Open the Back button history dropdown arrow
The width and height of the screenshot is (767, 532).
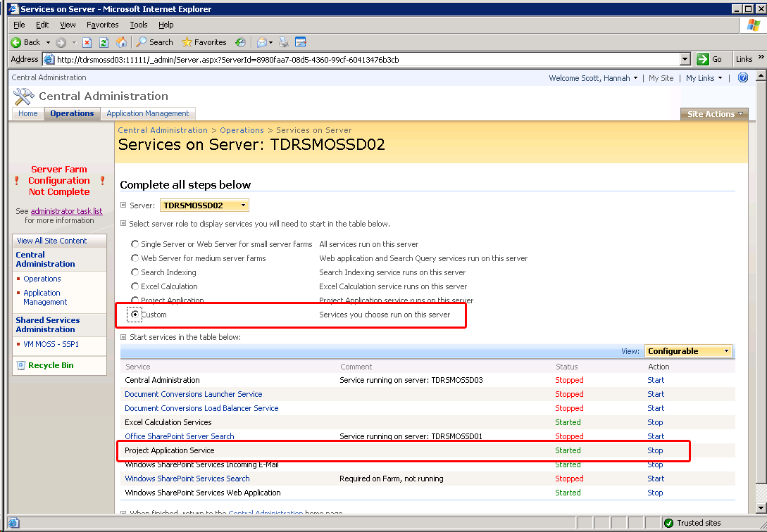(x=48, y=42)
